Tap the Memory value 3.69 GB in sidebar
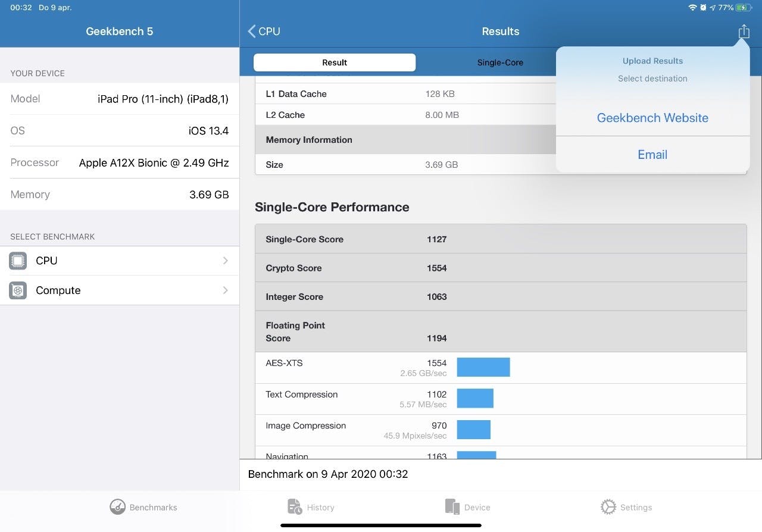The width and height of the screenshot is (762, 532). coord(209,195)
